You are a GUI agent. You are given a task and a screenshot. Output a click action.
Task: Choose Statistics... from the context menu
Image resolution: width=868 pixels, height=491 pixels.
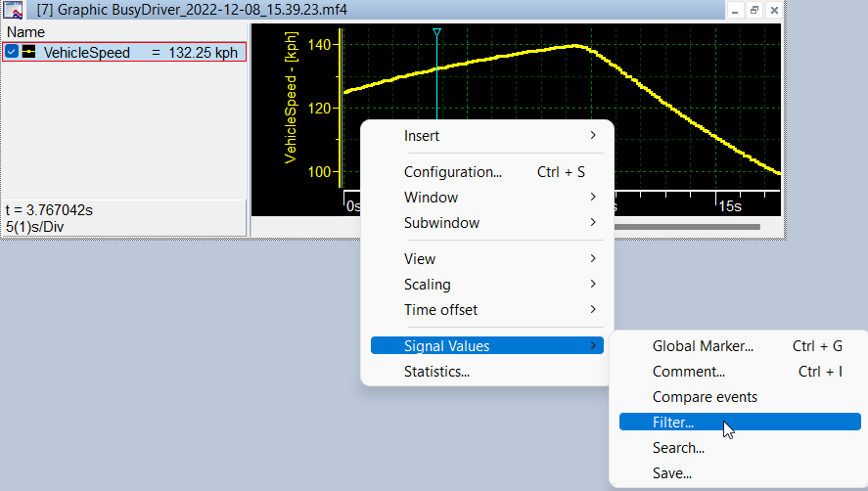click(487, 372)
